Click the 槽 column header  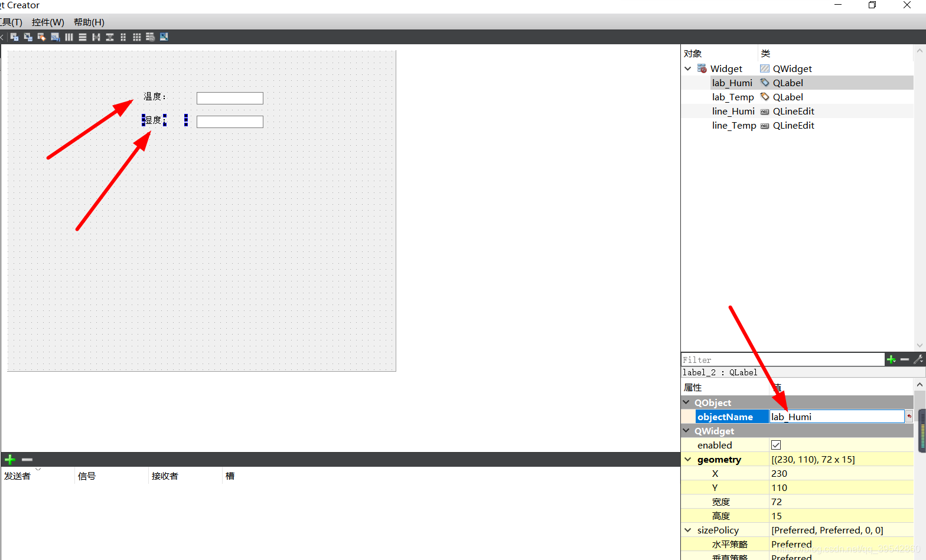(x=230, y=476)
